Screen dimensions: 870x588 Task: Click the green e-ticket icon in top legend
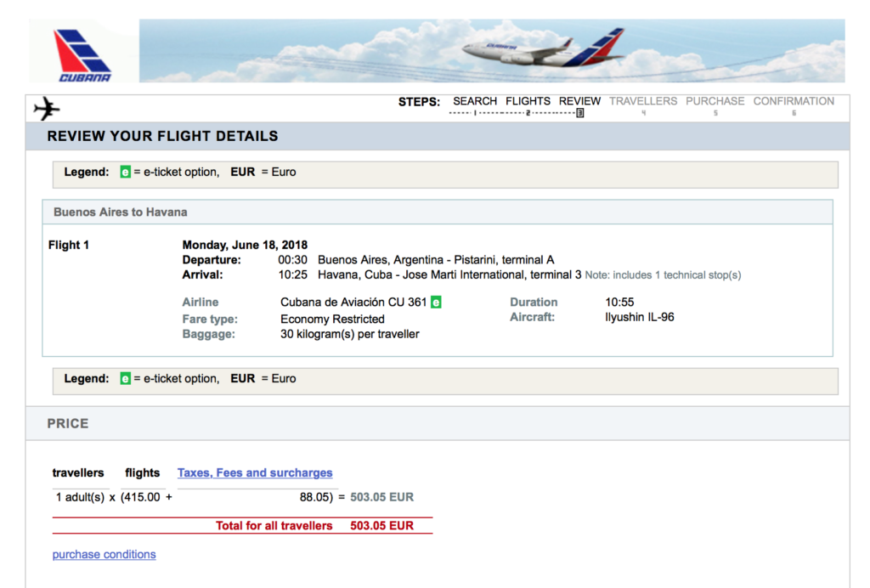click(x=124, y=172)
